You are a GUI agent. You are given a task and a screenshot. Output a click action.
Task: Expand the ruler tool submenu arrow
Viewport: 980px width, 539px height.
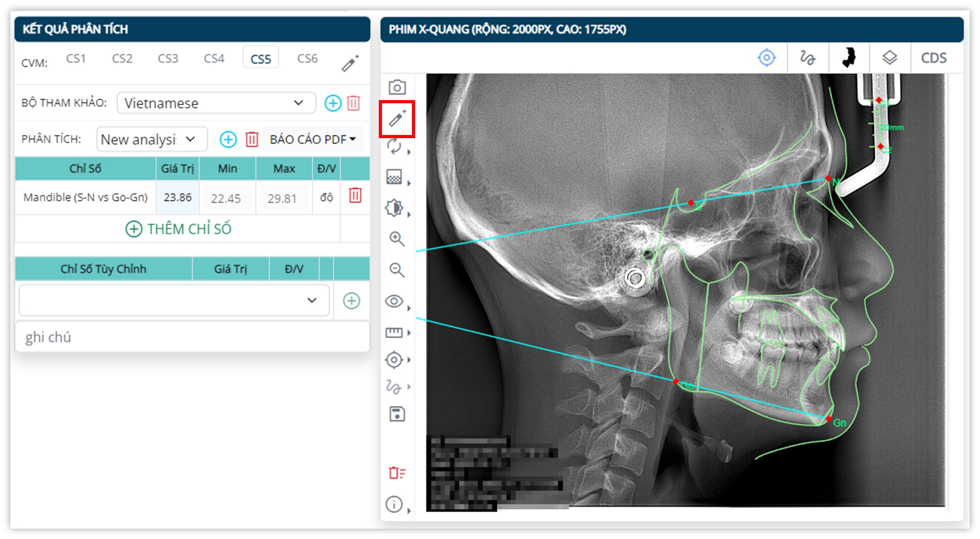click(x=409, y=333)
